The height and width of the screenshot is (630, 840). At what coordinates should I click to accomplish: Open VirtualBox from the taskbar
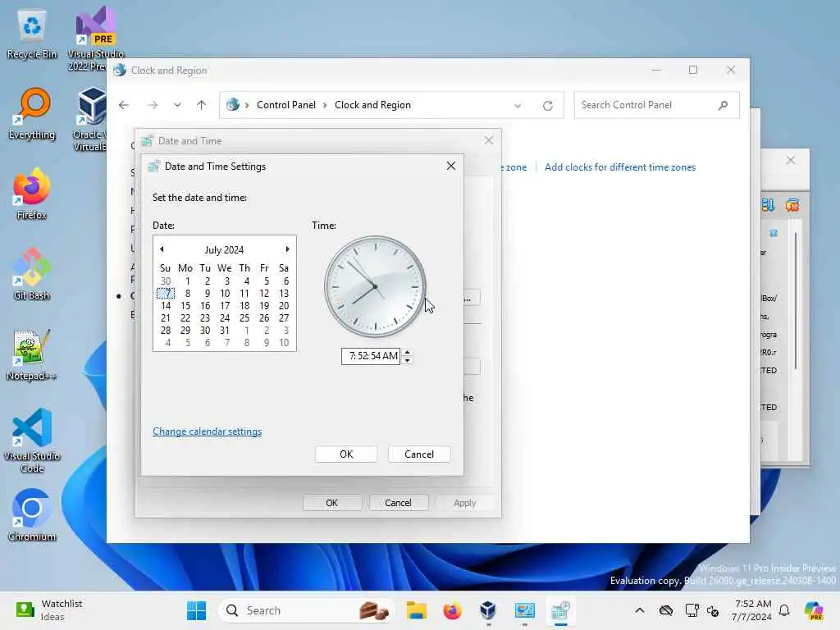coord(488,610)
